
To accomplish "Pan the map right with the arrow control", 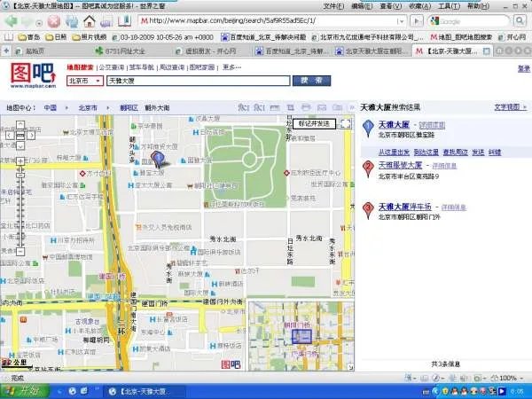I will 31,136.
